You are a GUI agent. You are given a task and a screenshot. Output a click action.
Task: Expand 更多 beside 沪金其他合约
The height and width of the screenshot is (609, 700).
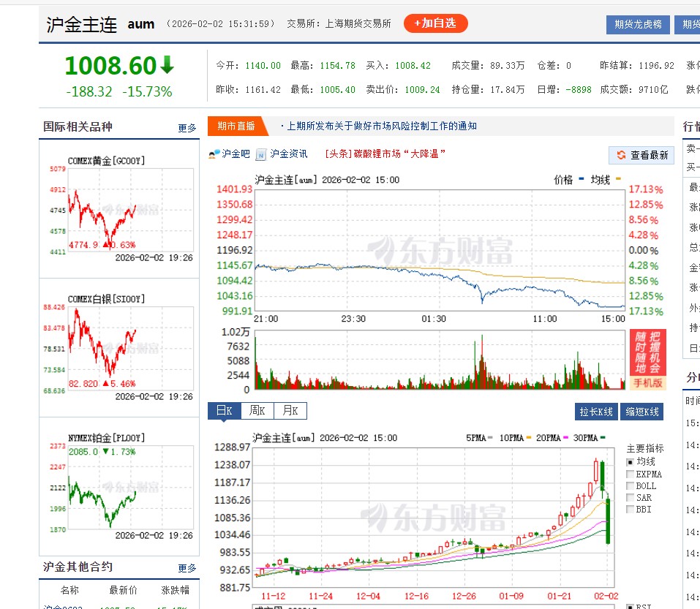186,567
